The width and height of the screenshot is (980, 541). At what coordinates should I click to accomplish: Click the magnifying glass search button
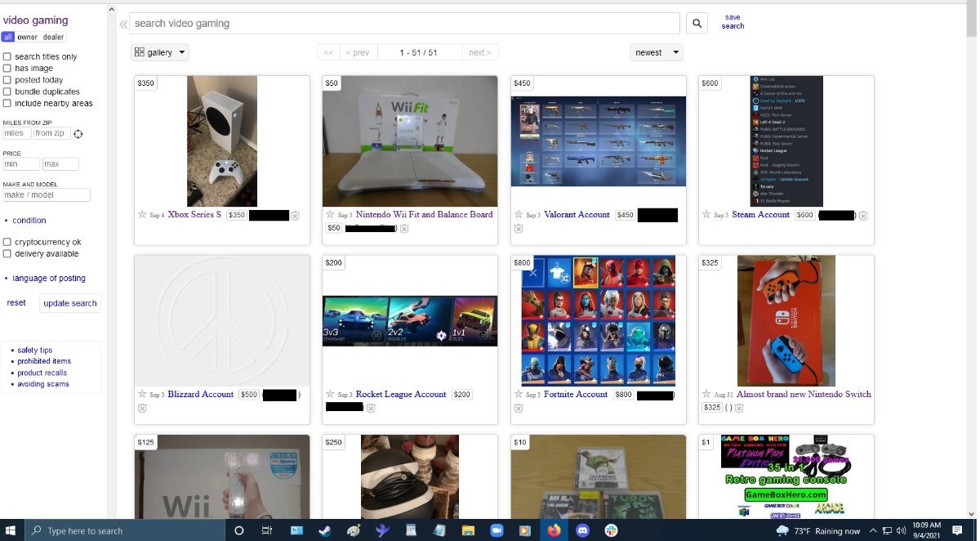coord(697,24)
